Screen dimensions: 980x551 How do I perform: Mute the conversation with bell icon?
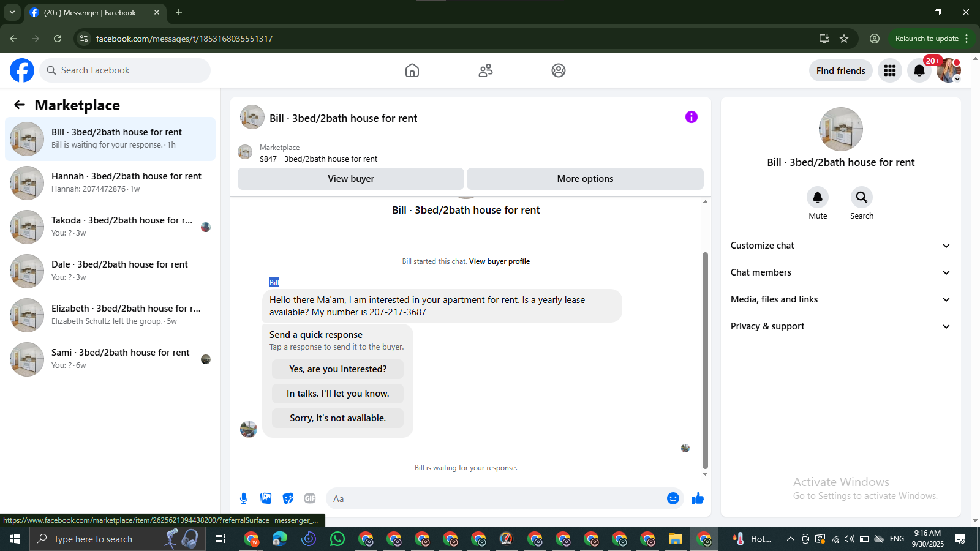[818, 197]
